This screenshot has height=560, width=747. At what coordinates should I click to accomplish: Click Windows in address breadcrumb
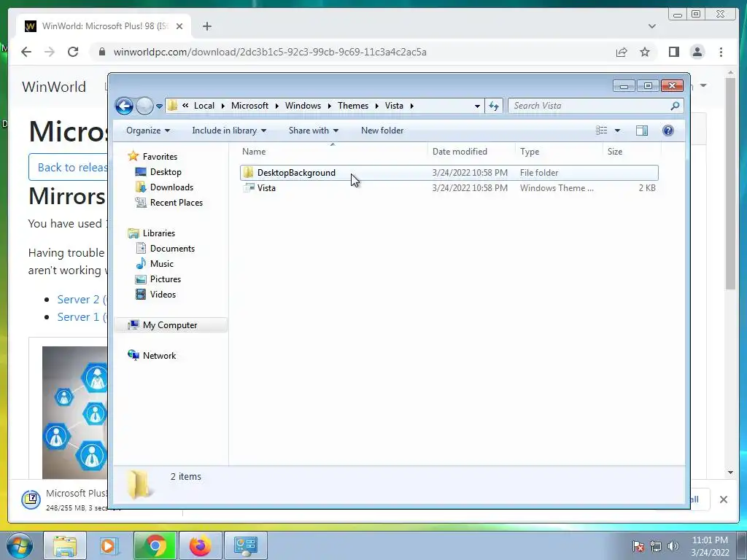303,106
